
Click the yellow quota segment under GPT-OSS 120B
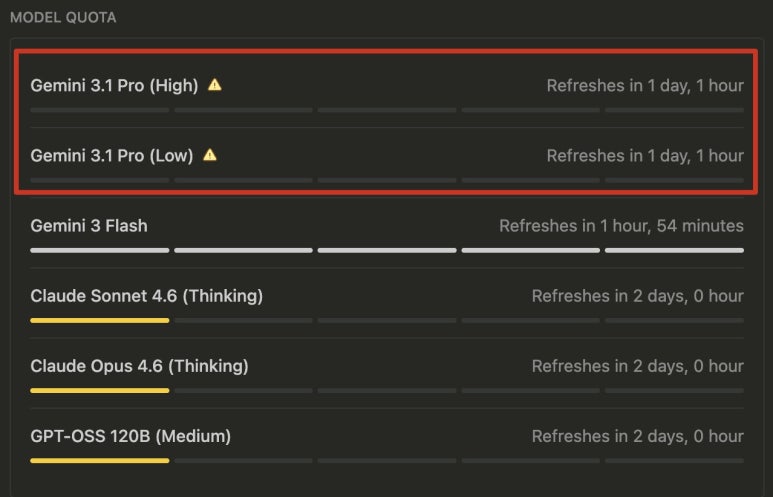click(x=100, y=460)
